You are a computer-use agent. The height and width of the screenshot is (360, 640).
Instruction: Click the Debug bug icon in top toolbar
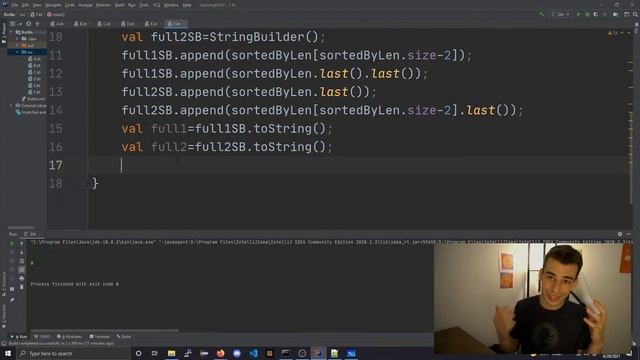click(587, 14)
